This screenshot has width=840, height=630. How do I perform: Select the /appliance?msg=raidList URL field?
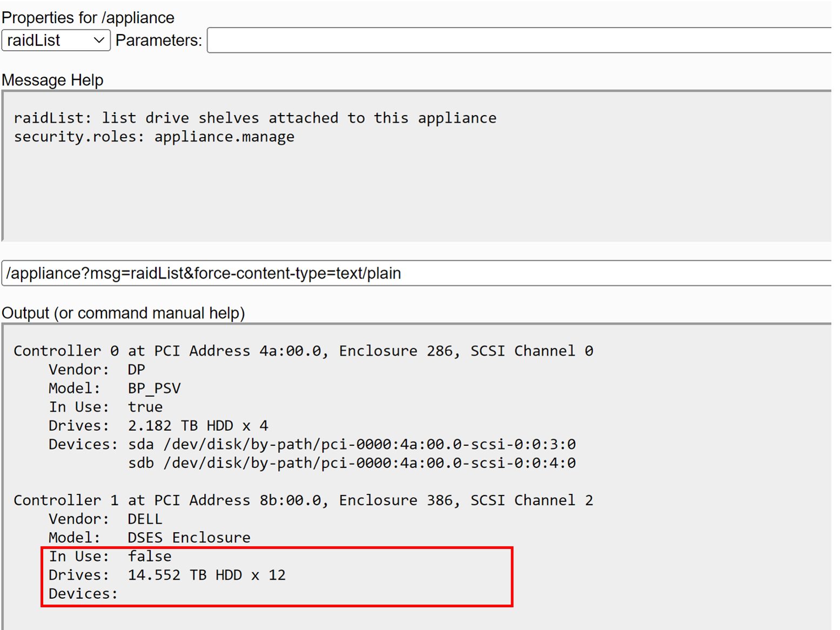pos(417,273)
